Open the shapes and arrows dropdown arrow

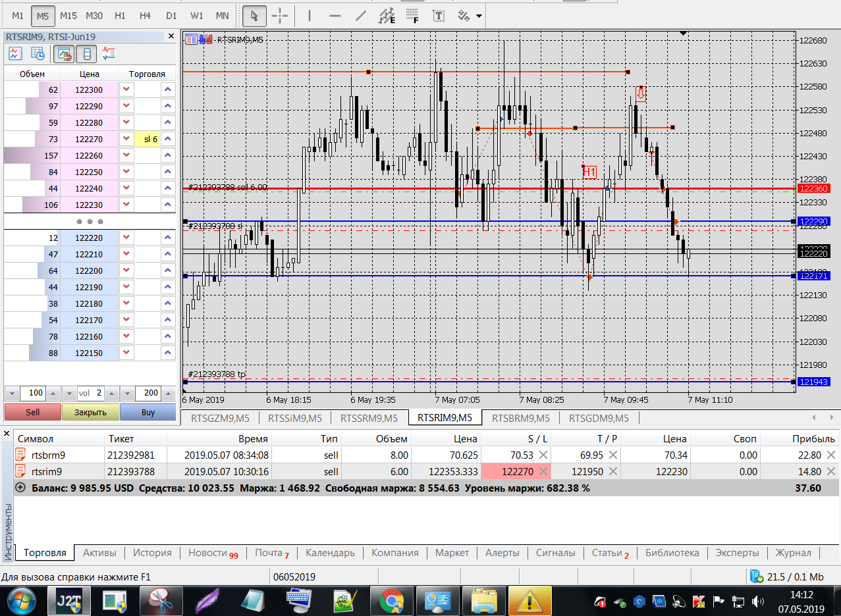coord(479,15)
